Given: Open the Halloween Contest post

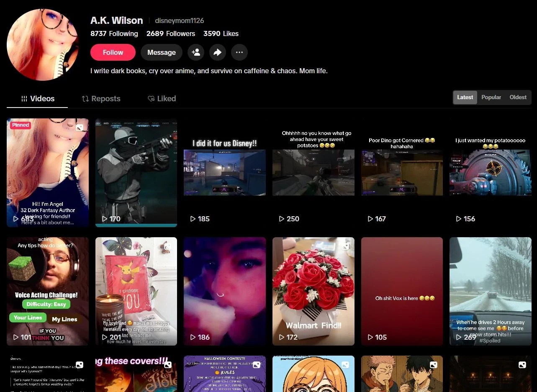Looking at the screenshot, I should [225, 374].
